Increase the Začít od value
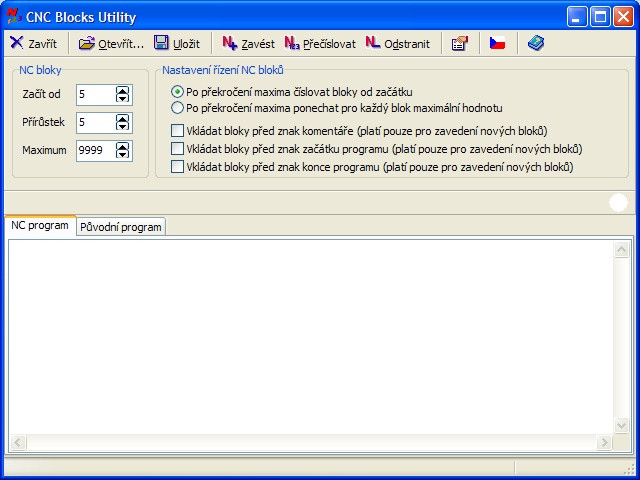This screenshot has width=640, height=480. click(122, 90)
